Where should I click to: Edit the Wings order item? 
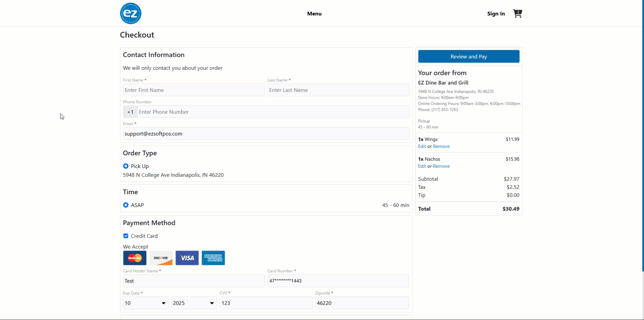coord(422,147)
